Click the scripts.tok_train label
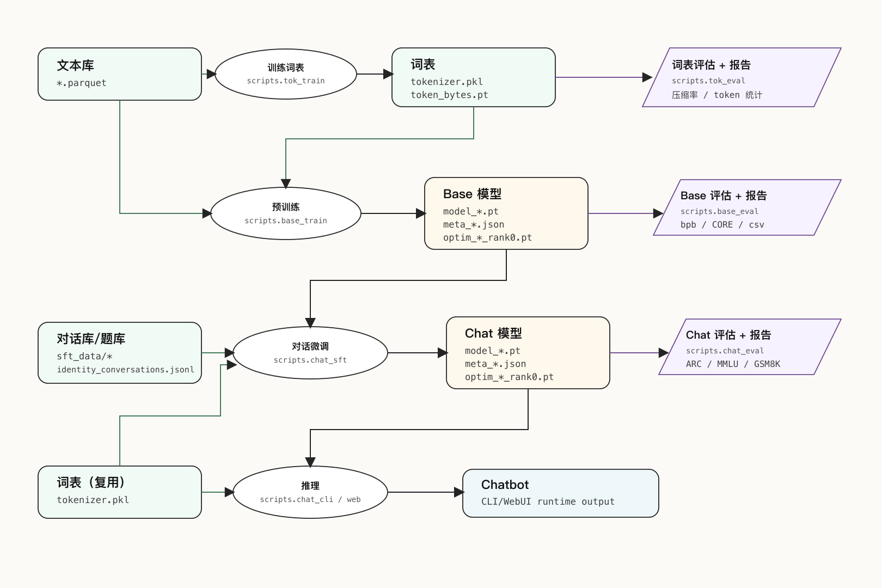The image size is (882, 588). (286, 81)
